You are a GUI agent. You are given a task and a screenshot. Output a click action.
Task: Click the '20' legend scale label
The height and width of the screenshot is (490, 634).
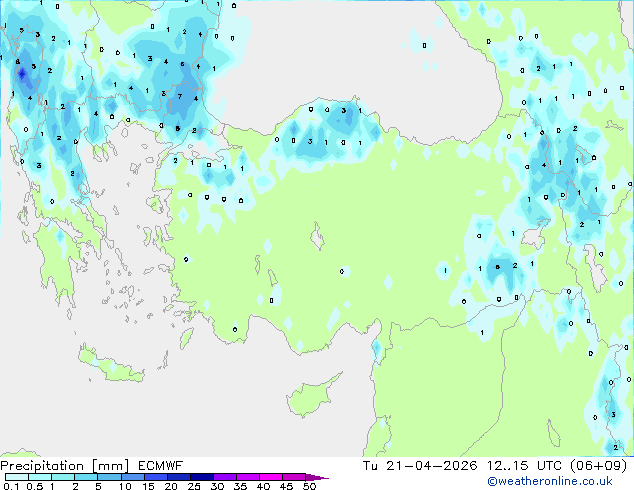tap(171, 486)
